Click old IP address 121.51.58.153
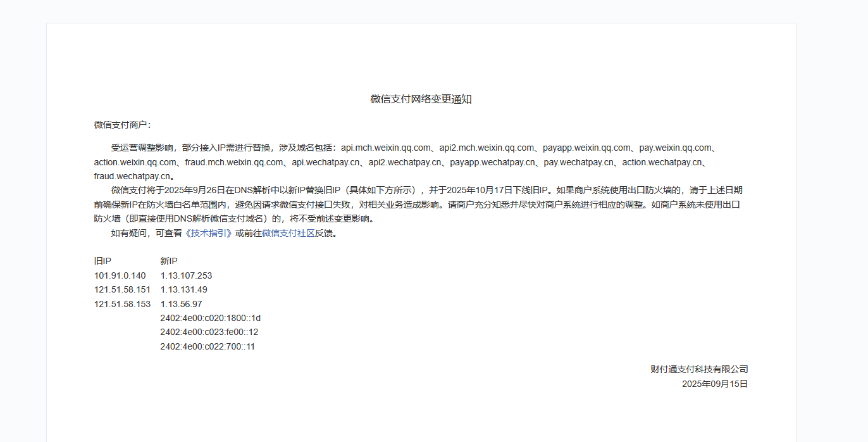The width and height of the screenshot is (868, 442). point(122,304)
